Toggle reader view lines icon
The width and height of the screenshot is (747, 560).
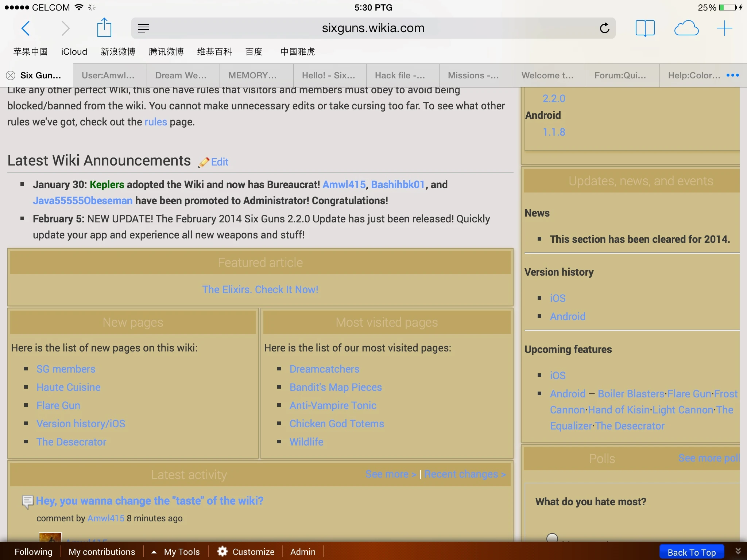143,28
